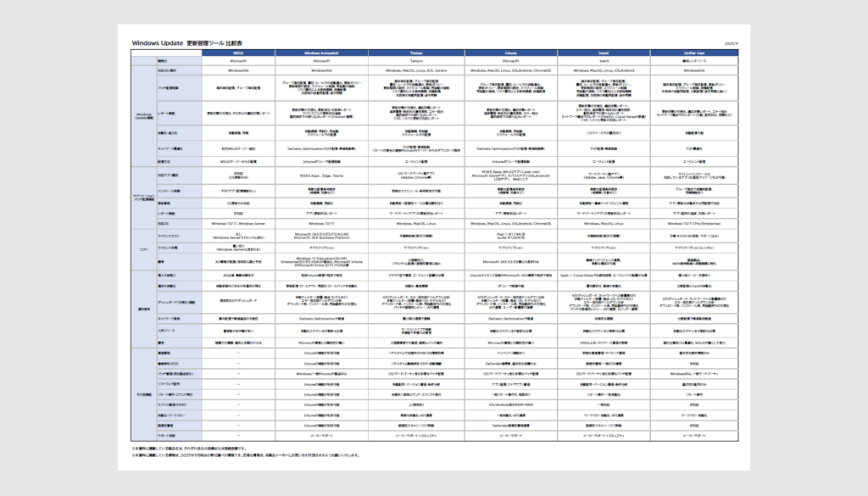This screenshot has width=868, height=496.
Task: Click the 2025/9 date at top right
Action: point(731,42)
